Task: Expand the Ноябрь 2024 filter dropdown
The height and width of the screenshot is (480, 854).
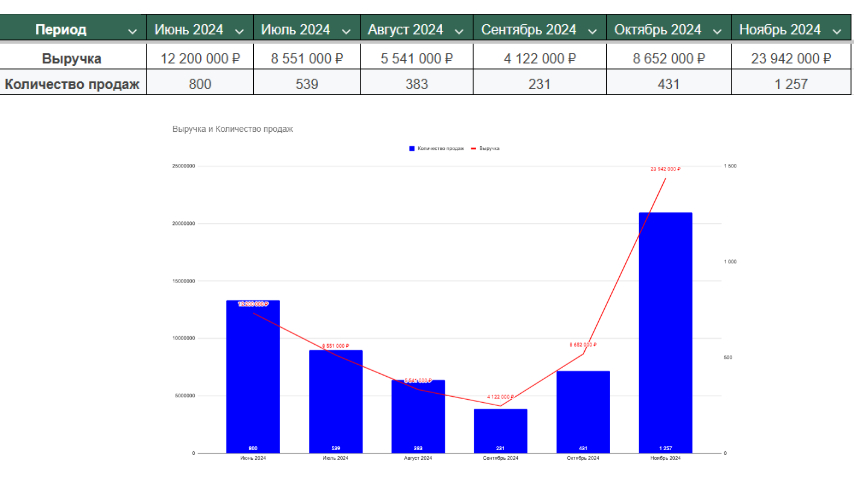Action: (837, 32)
